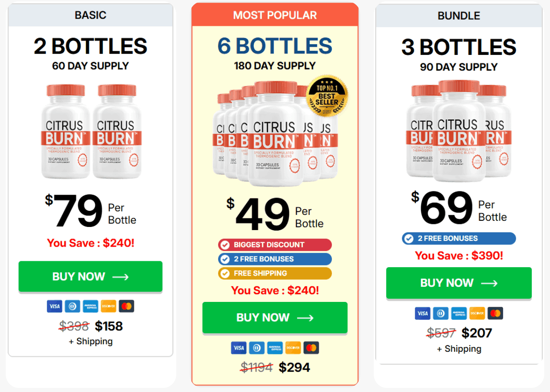Click Mastercard icon under Bundle plan
Viewport: 550px width, 392px height.
[495, 313]
